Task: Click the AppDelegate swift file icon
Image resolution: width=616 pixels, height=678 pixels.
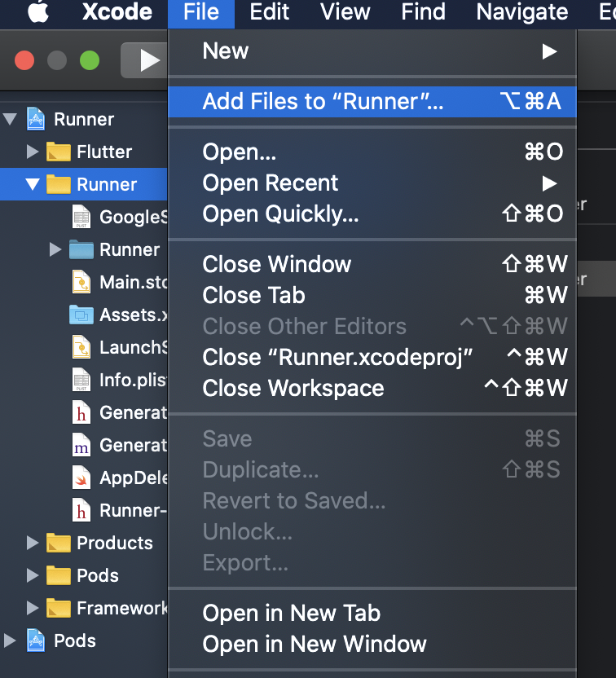Action: [81, 478]
